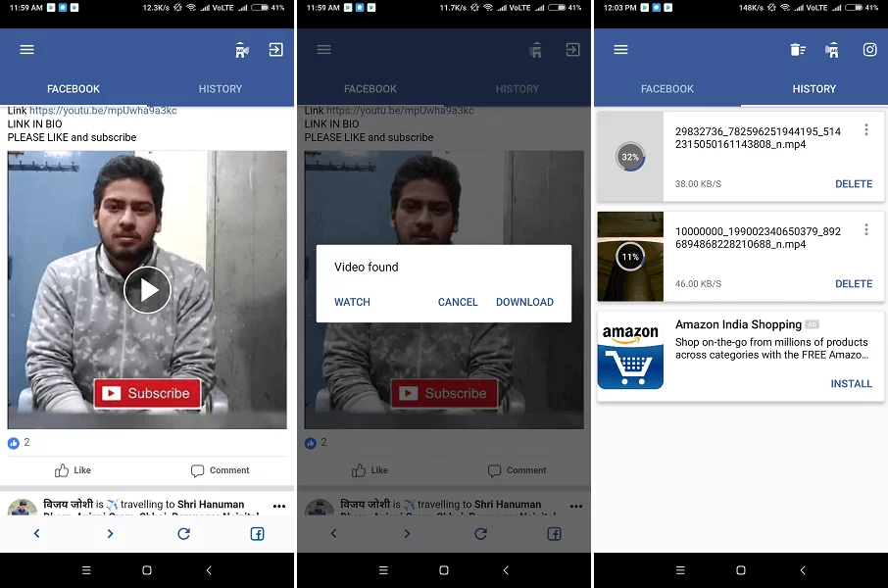The height and width of the screenshot is (588, 888).
Task: Delete the download showing 32% progress
Action: coord(853,184)
